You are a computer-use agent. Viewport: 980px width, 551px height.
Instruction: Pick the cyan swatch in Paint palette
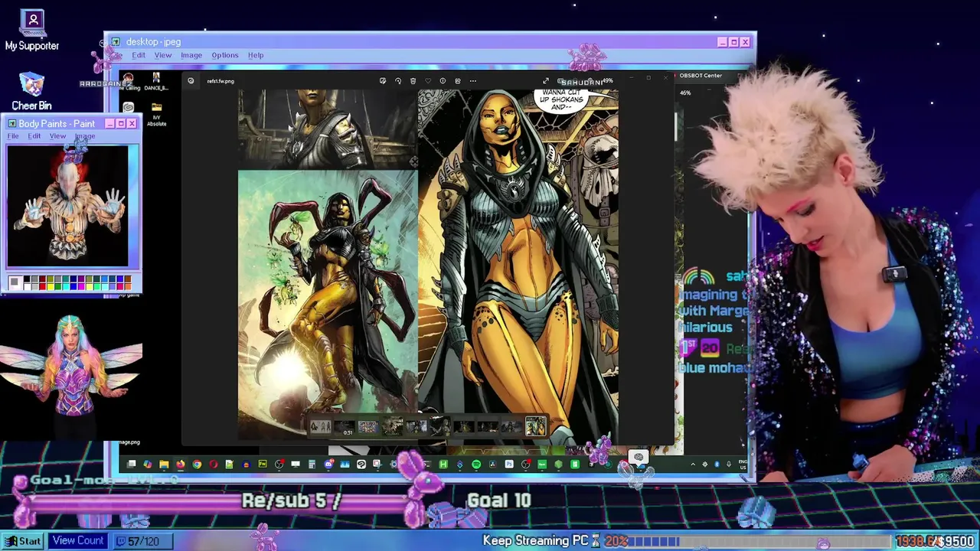[x=66, y=286]
